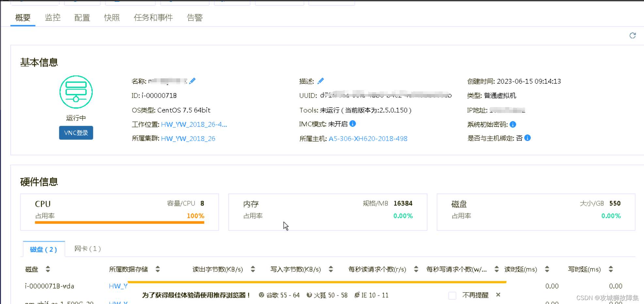Select the 网卡(1) sub-tab
This screenshot has width=644, height=304.
pyautogui.click(x=87, y=249)
